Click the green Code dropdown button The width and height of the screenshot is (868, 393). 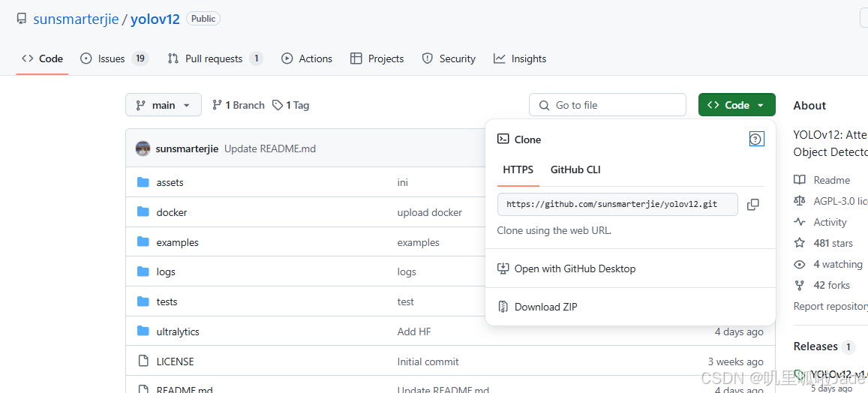[737, 105]
